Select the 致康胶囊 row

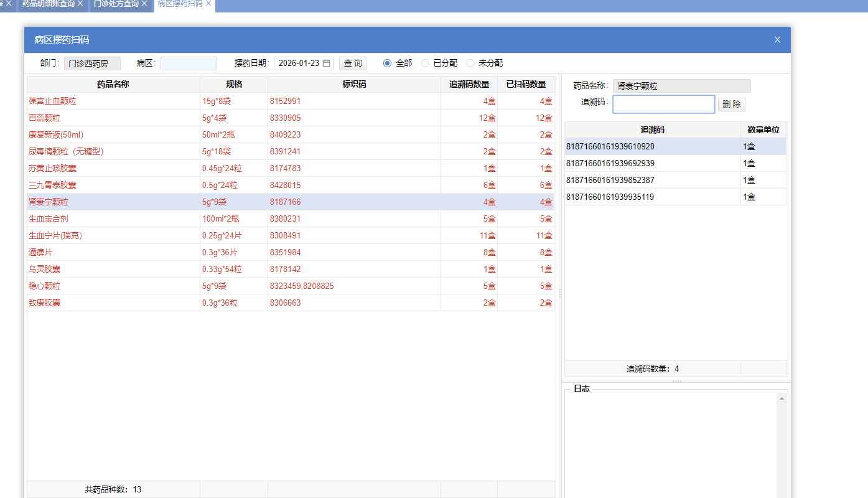pyautogui.click(x=291, y=303)
